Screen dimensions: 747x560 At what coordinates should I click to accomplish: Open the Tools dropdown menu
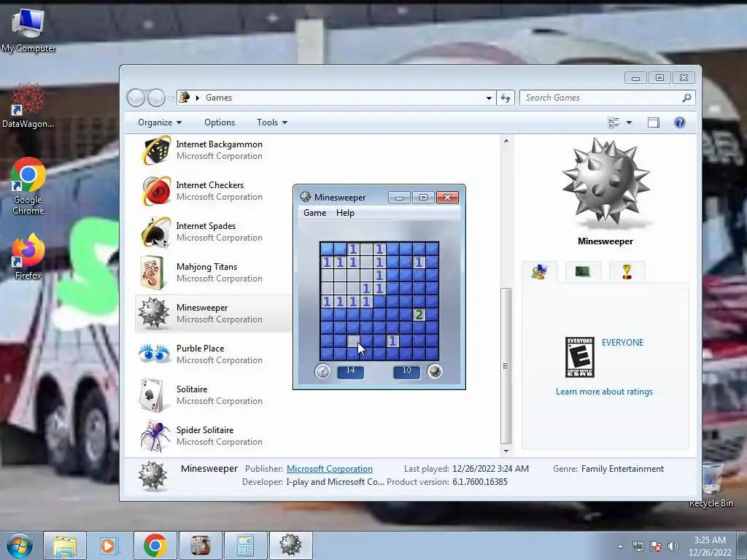pyautogui.click(x=272, y=122)
